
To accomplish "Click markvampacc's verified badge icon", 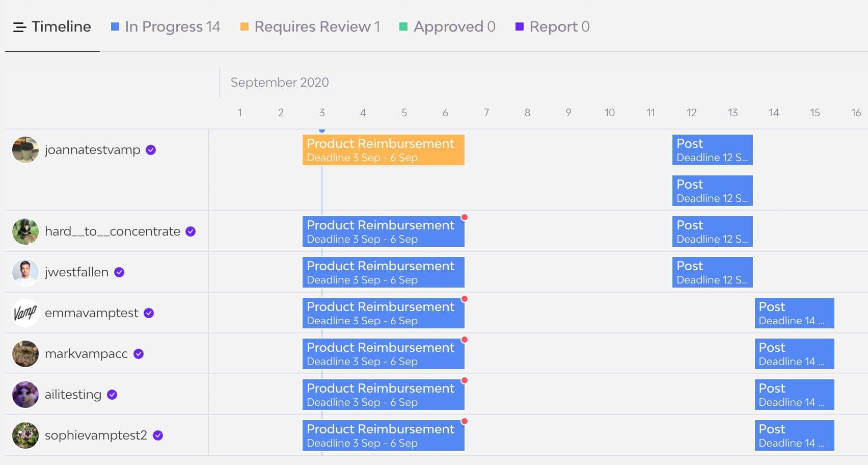I will click(139, 353).
